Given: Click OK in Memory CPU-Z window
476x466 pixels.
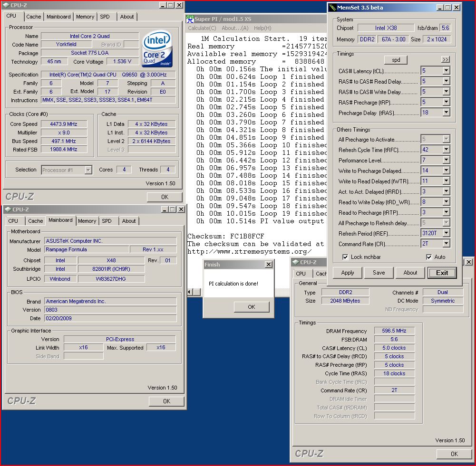Looking at the screenshot, I should point(454,454).
